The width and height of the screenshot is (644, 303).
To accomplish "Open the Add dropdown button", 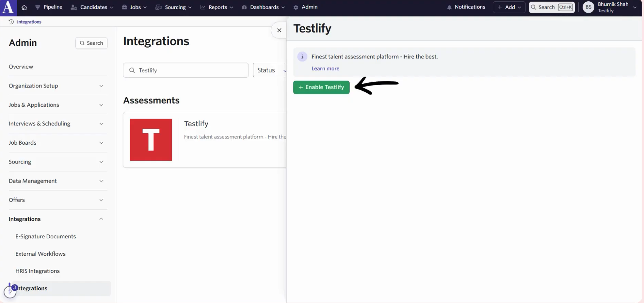I will [509, 7].
